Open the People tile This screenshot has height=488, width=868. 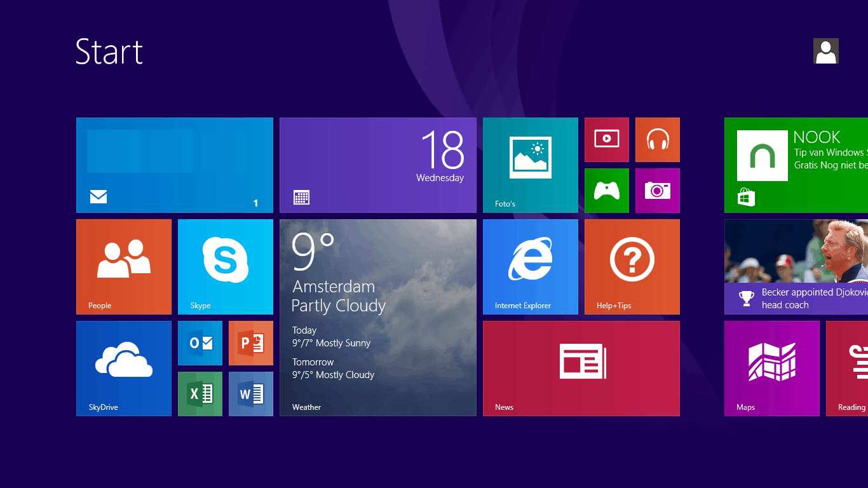[x=124, y=267]
